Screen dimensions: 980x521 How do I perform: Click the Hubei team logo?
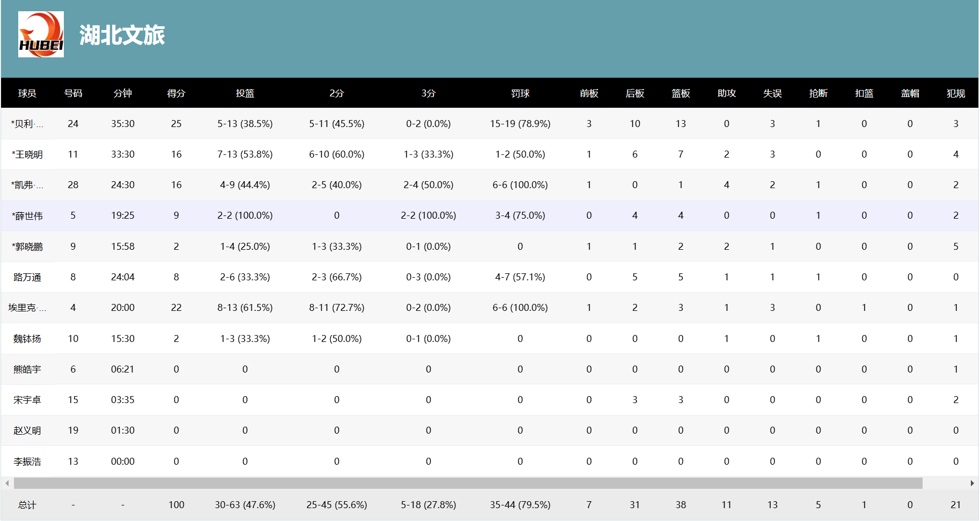pos(41,34)
